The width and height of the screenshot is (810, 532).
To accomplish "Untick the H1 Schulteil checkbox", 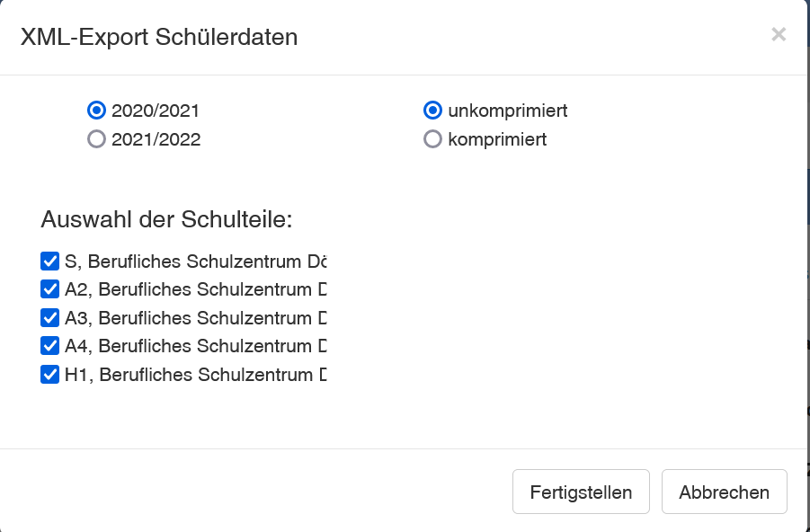I will 50,374.
